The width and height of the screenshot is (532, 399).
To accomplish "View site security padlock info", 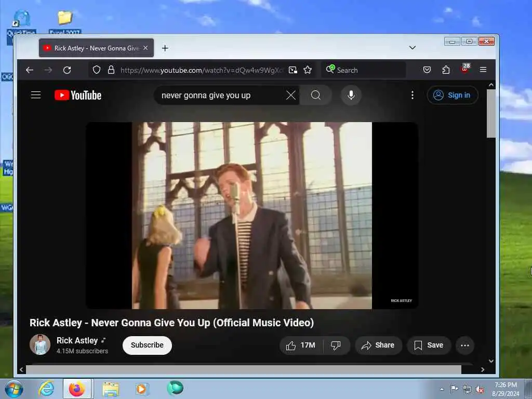I will pyautogui.click(x=111, y=70).
